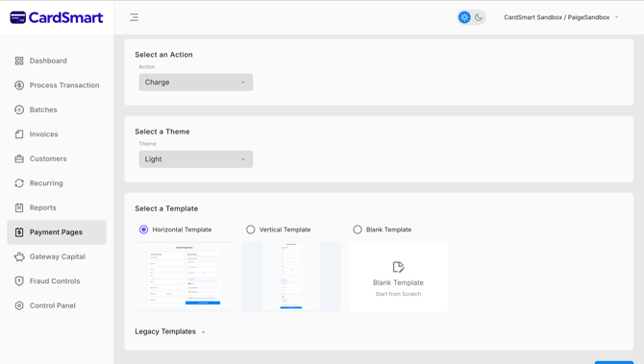This screenshot has width=644, height=364.
Task: Toggle the hamburger sidebar menu icon
Action: coord(134,17)
